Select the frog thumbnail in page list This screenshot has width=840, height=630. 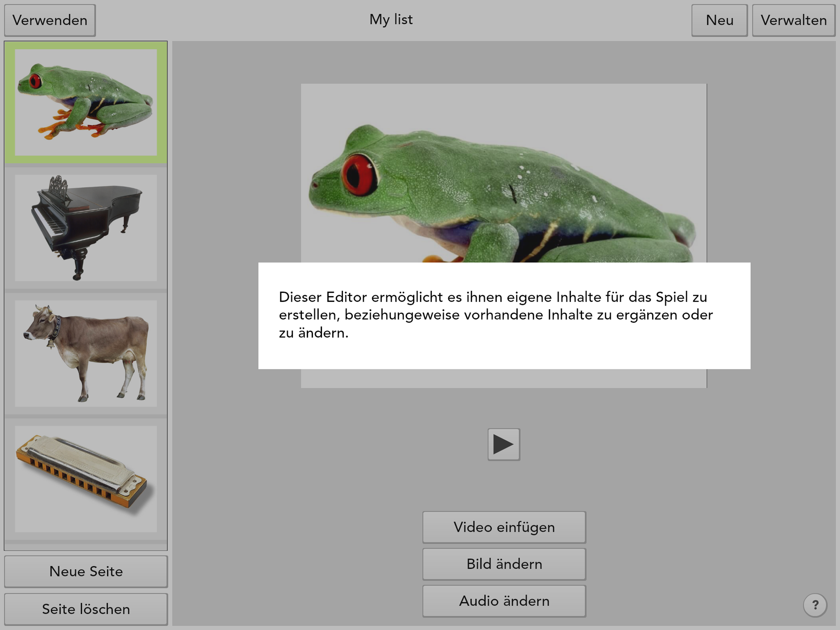tap(86, 102)
